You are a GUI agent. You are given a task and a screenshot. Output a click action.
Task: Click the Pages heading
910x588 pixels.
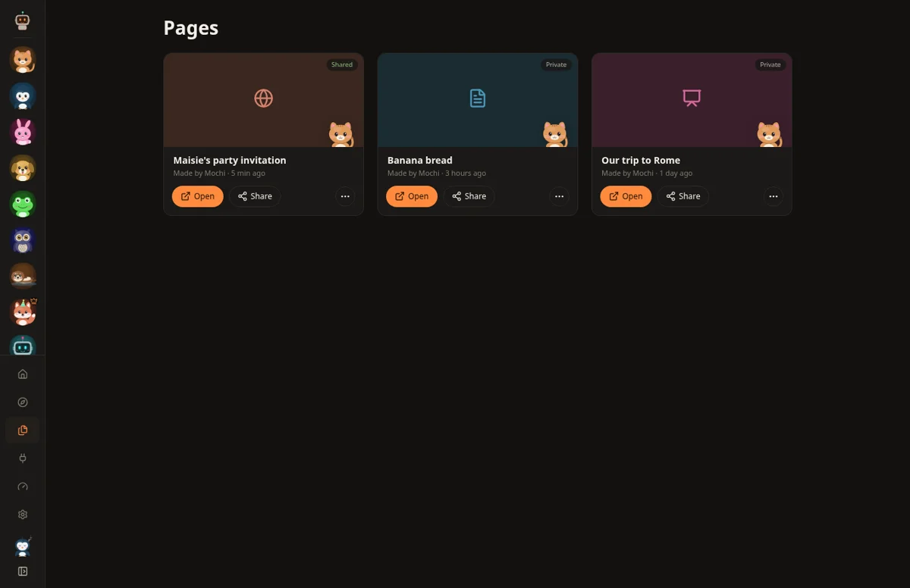pos(191,28)
